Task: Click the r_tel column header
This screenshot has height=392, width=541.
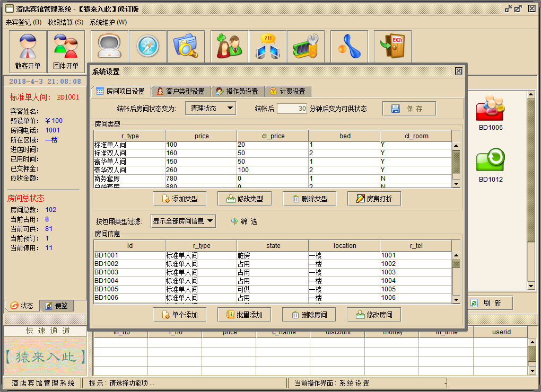Action: tap(416, 246)
